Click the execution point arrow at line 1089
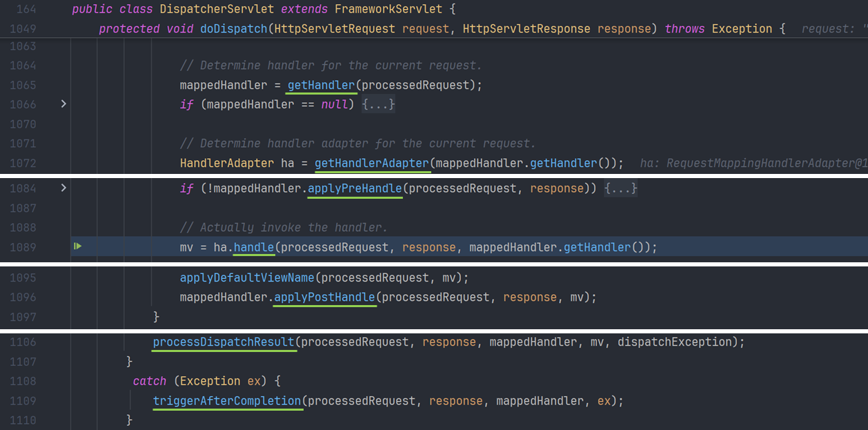The width and height of the screenshot is (868, 430). pyautogui.click(x=78, y=246)
